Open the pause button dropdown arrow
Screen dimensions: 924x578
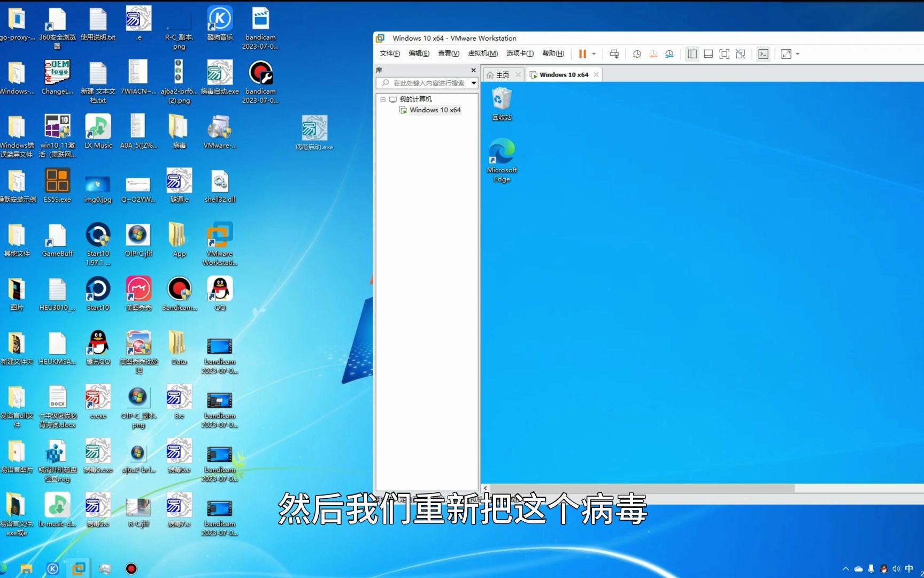point(594,54)
